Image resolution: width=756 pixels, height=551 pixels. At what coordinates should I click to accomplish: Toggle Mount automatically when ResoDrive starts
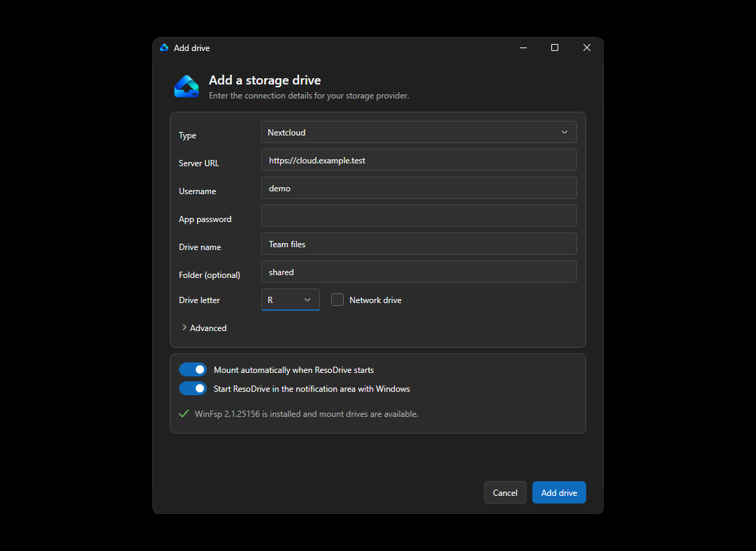point(193,369)
